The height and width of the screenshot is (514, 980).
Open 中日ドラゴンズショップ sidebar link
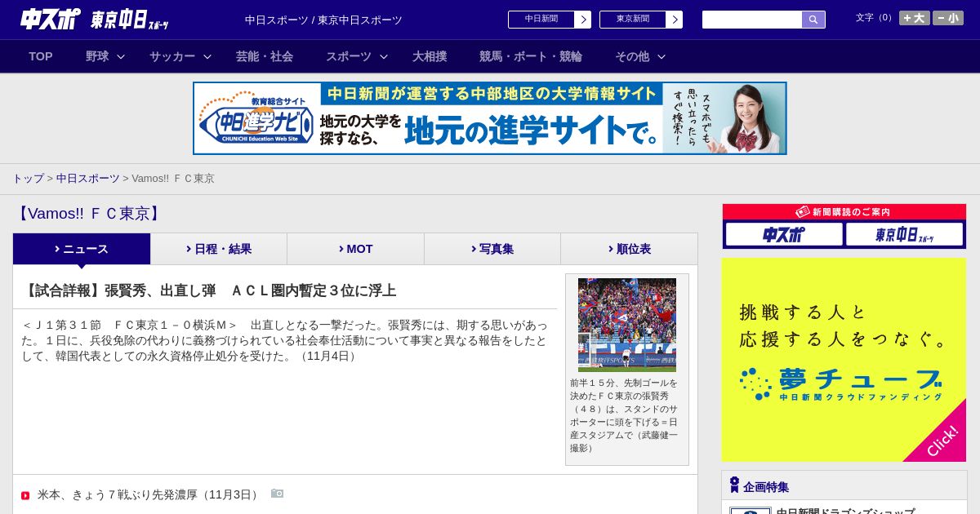(845, 511)
